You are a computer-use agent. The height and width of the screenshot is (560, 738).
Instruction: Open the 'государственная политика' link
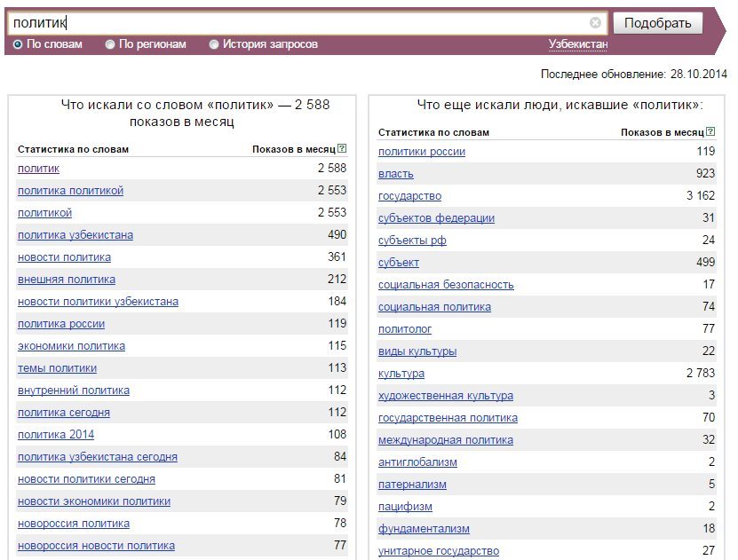[x=448, y=417]
